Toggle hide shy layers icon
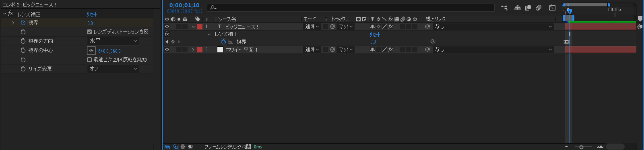 tap(518, 8)
